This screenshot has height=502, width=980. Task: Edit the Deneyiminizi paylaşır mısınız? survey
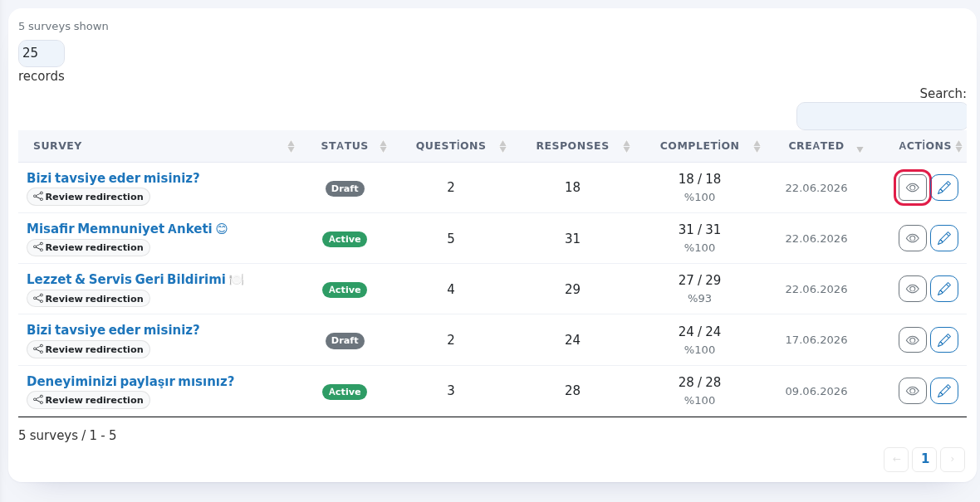(x=943, y=391)
